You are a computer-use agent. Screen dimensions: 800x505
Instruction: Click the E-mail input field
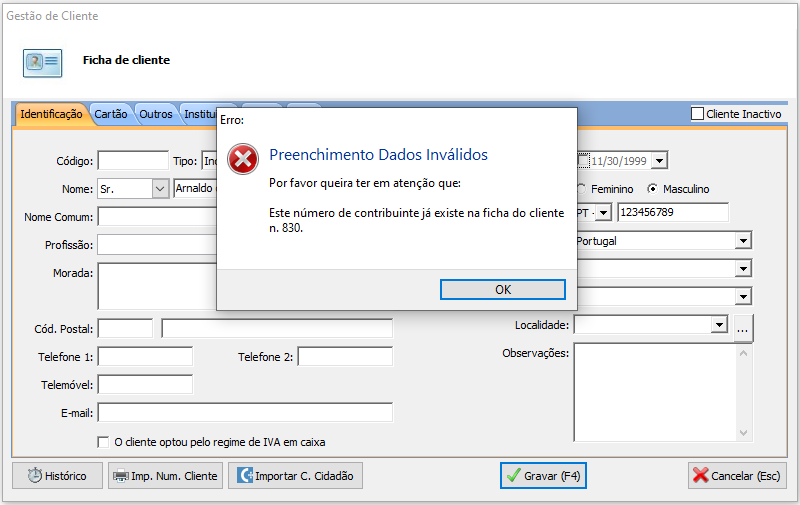pos(245,413)
